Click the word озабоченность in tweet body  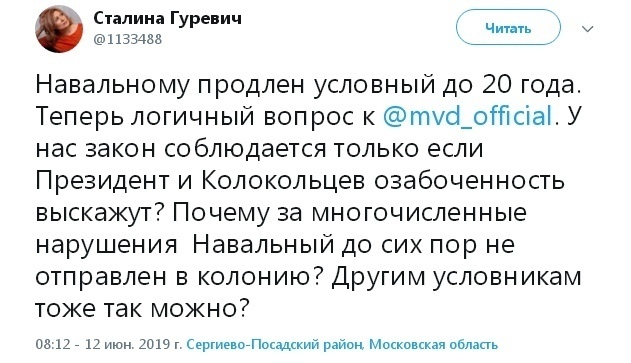coord(469,181)
